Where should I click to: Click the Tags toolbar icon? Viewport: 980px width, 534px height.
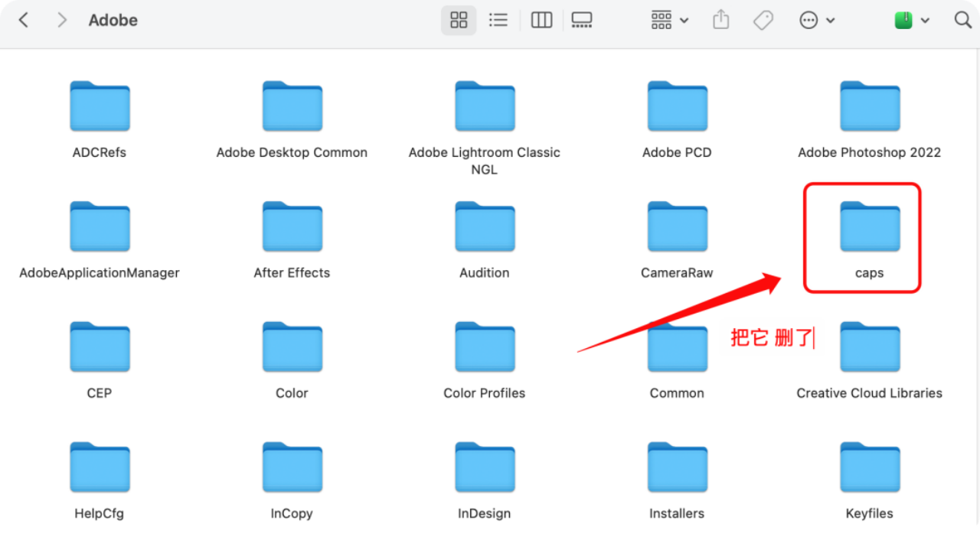[x=763, y=21]
